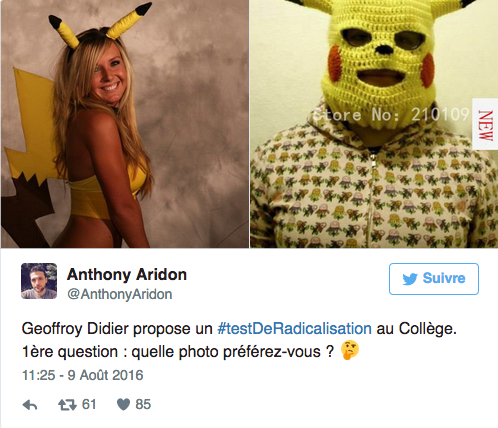
Task: Click the Twitter bird icon in Suivre
Action: (410, 279)
